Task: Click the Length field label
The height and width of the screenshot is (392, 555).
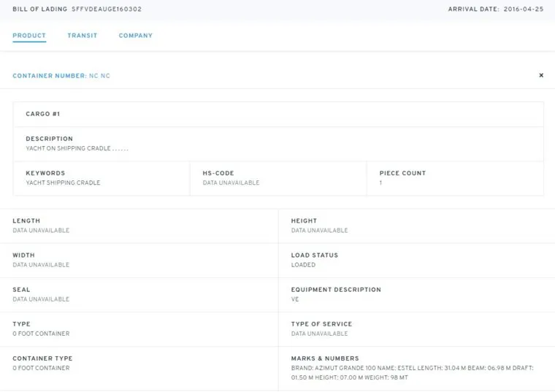Action: click(x=26, y=220)
